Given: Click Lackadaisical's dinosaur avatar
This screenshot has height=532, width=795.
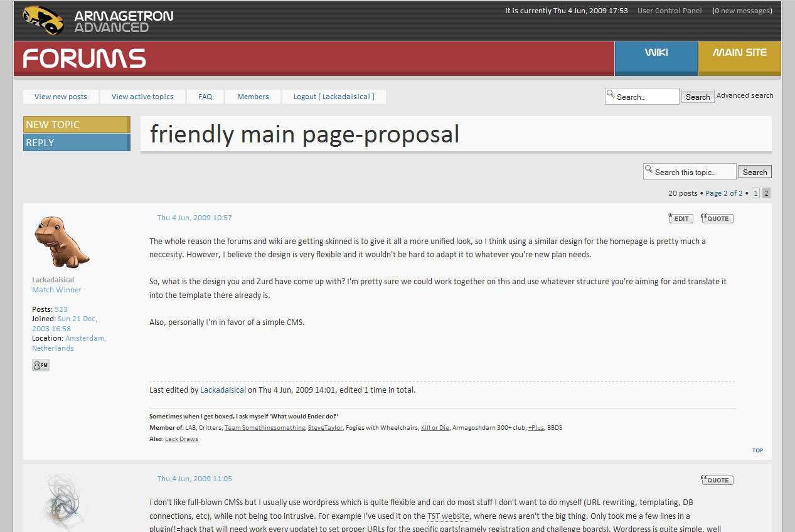Looking at the screenshot, I should (61, 242).
